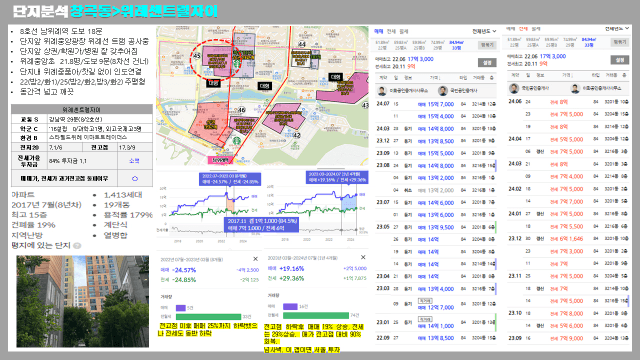
Task: Click the sale row priced 15억 4,000
Action: (x=436, y=116)
